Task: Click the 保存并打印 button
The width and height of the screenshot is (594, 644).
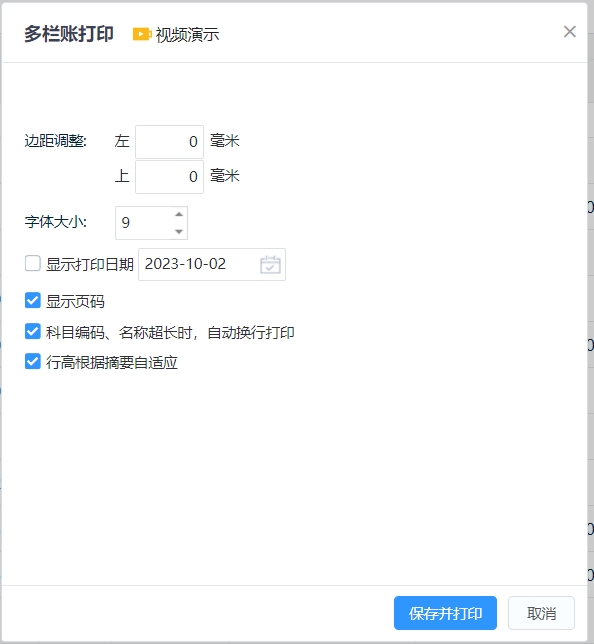Action: pyautogui.click(x=445, y=613)
